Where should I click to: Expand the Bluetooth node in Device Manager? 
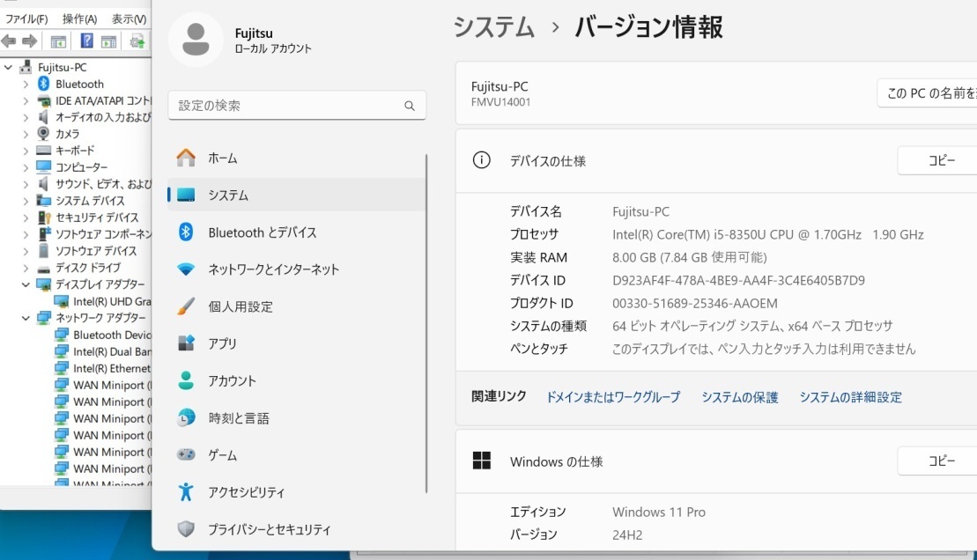(26, 84)
